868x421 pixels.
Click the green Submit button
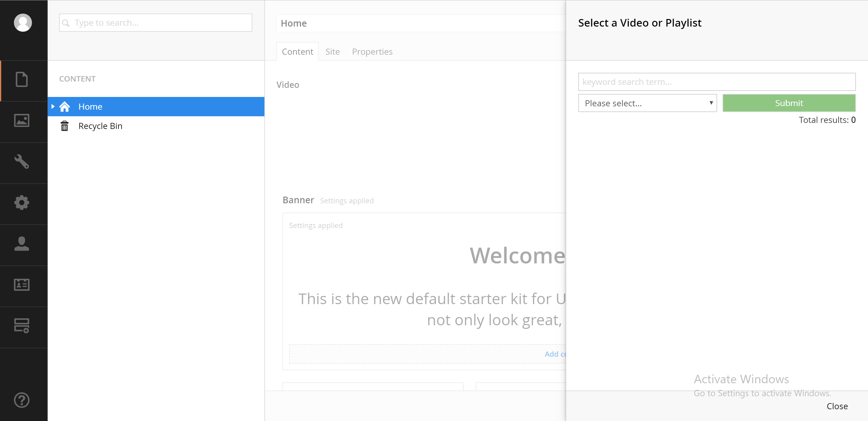tap(789, 103)
